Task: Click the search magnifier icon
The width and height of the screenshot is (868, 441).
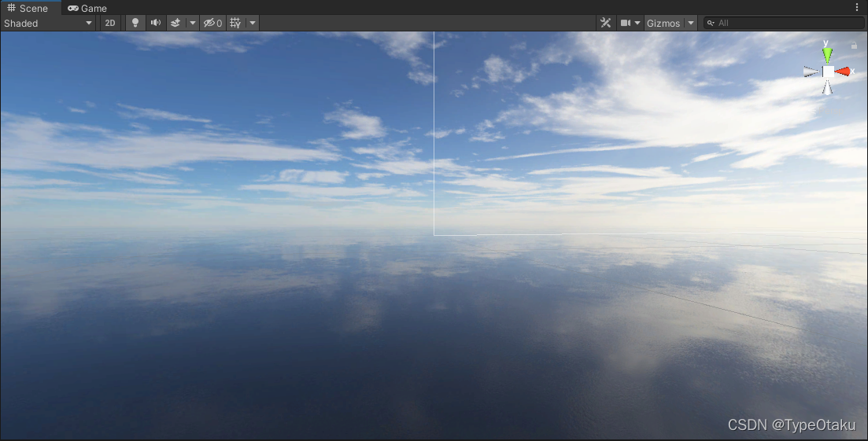Action: click(x=711, y=23)
